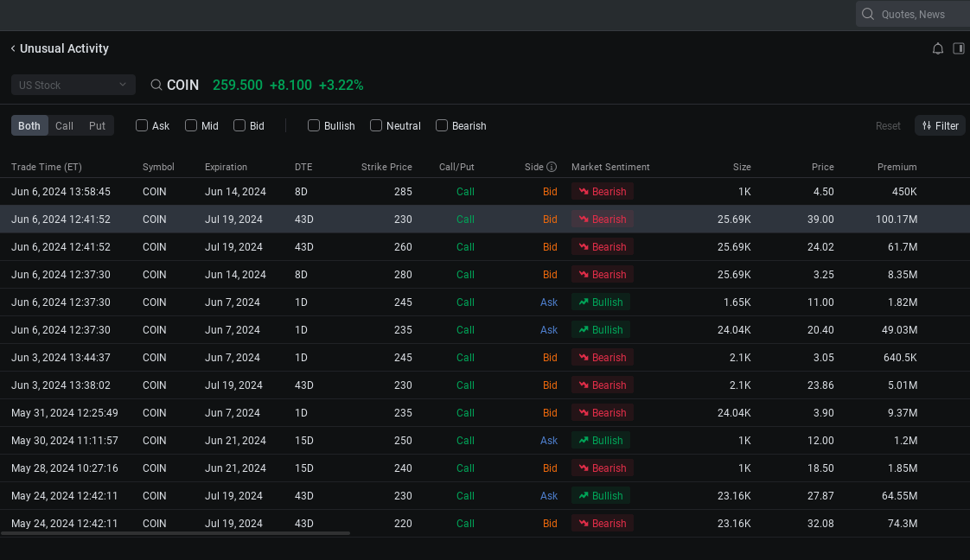Switch to the Call tab
Screen dimensions: 970x560
[x=64, y=125]
